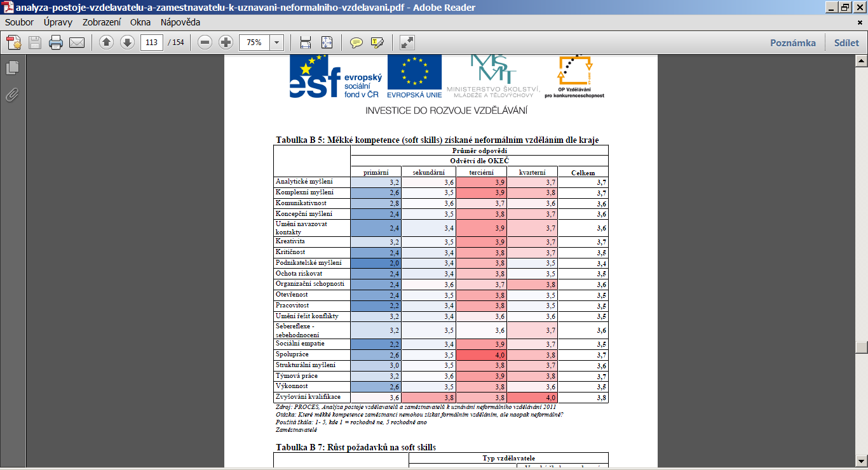Show page thumbnails panel
The width and height of the screenshot is (868, 470).
pos(12,68)
